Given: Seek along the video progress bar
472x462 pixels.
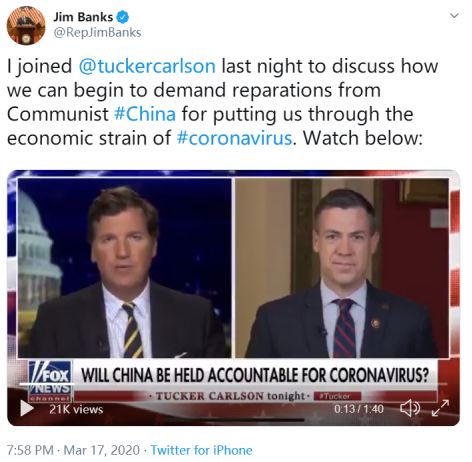Looking at the screenshot, I should [x=233, y=420].
